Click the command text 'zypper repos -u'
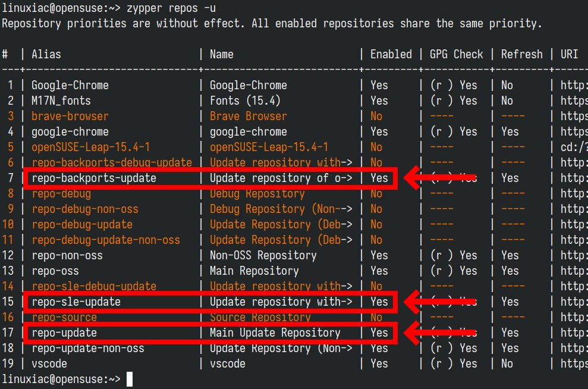 tap(171, 8)
